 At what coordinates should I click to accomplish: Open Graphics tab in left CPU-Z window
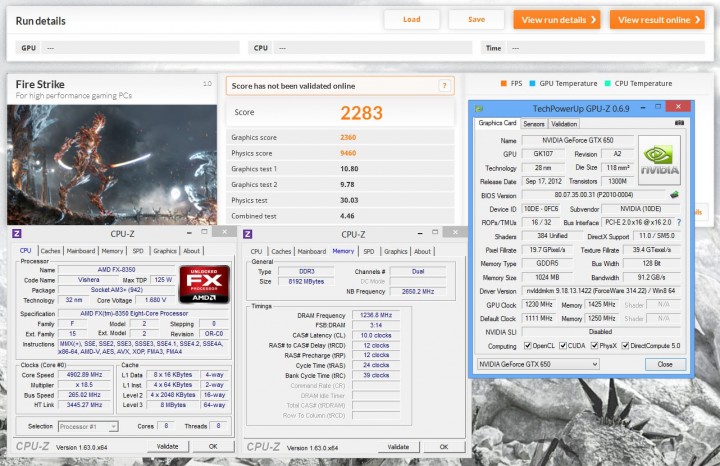(x=165, y=251)
